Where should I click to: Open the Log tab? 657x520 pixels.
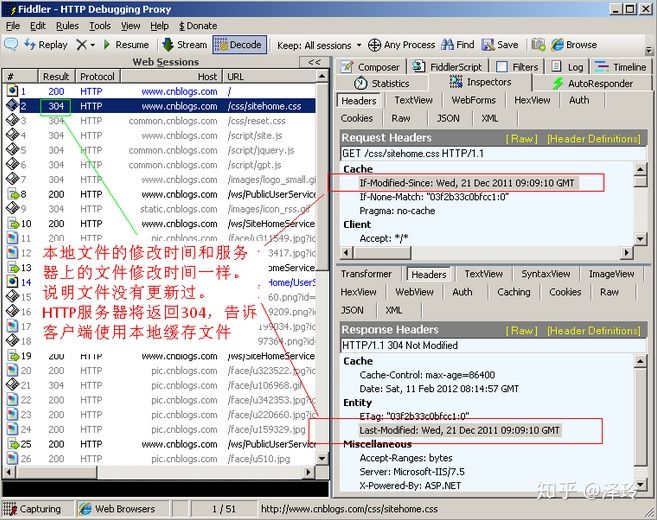coord(567,67)
